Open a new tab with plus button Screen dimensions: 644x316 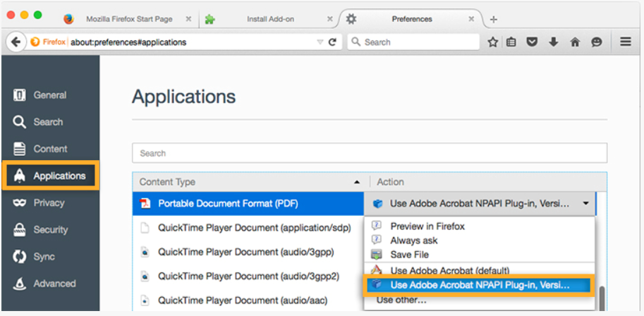tap(494, 19)
